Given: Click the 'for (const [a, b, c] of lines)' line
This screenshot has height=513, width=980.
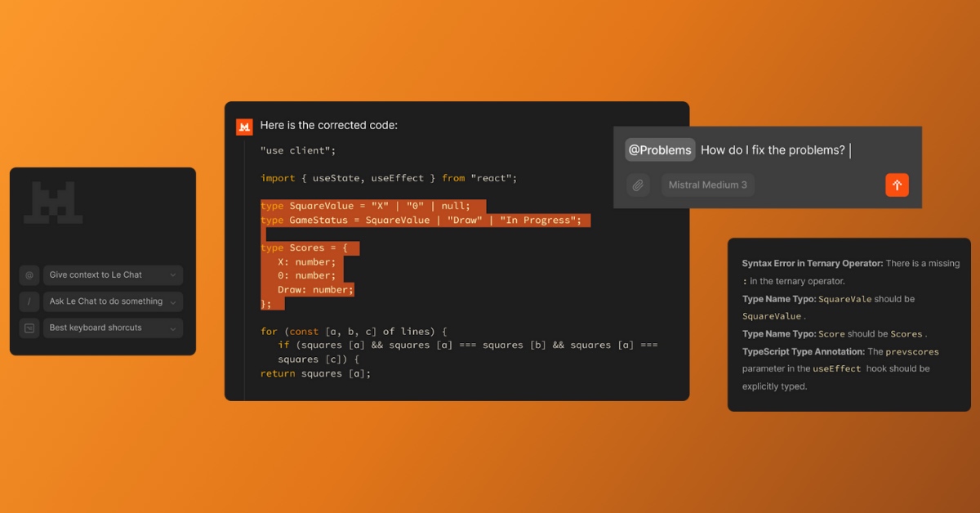Looking at the screenshot, I should tap(354, 331).
